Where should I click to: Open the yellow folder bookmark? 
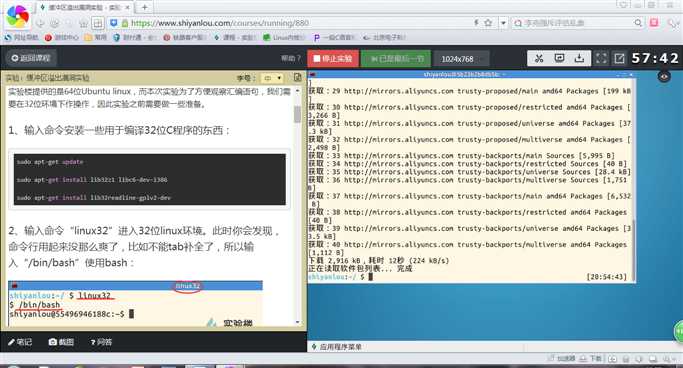95,37
